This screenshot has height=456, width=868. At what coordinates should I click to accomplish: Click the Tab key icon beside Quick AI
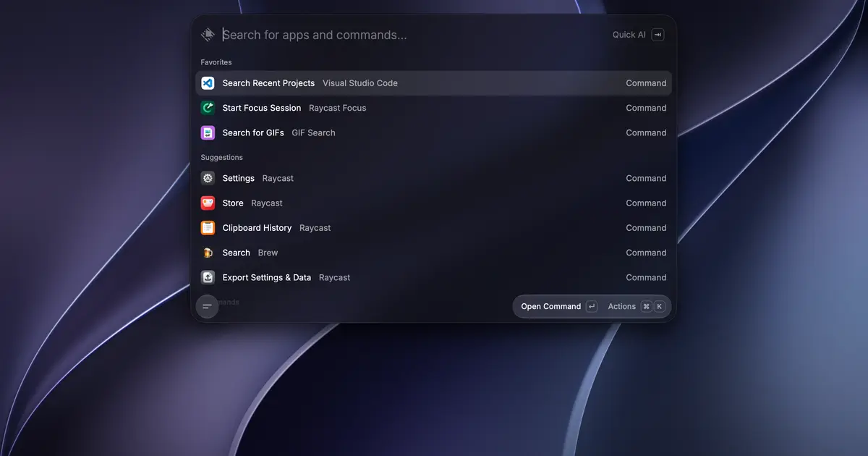[658, 35]
